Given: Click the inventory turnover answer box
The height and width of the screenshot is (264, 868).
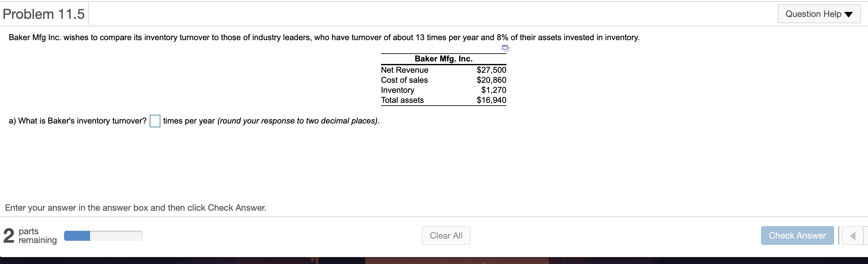Looking at the screenshot, I should point(154,121).
